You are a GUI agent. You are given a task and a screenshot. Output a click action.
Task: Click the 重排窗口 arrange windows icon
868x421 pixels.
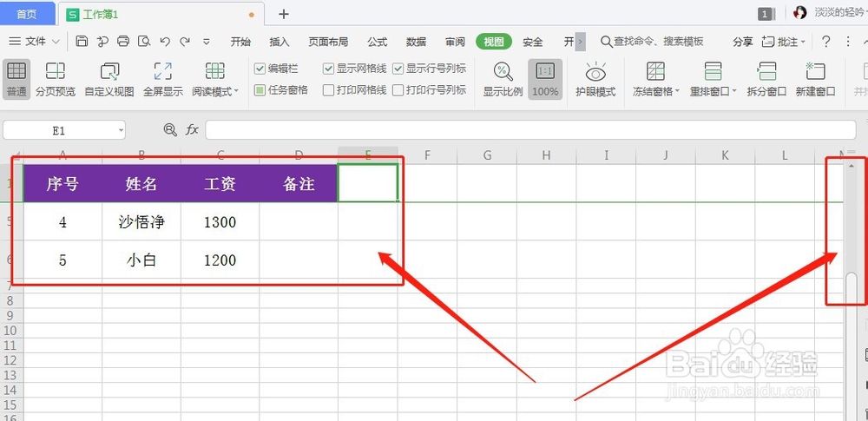click(713, 71)
